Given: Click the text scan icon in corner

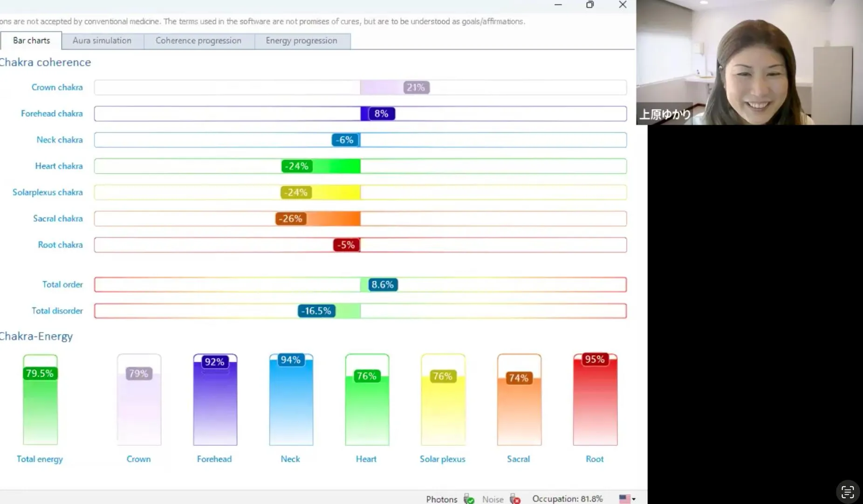Looking at the screenshot, I should [847, 492].
